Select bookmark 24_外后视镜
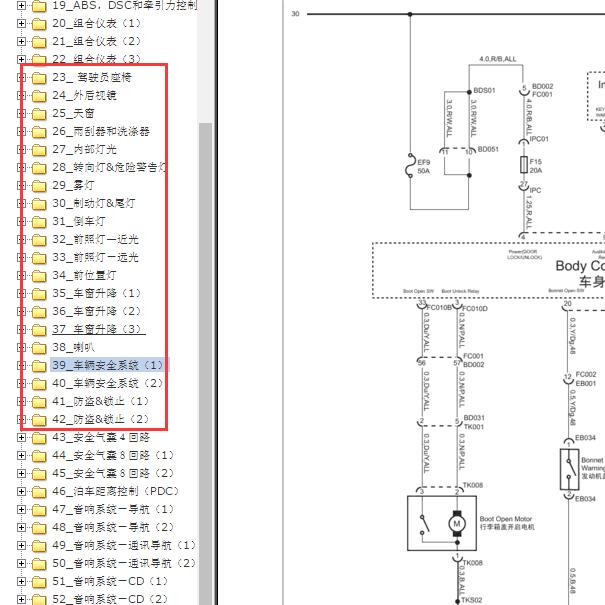Screen dimensions: 605x605 [84, 95]
